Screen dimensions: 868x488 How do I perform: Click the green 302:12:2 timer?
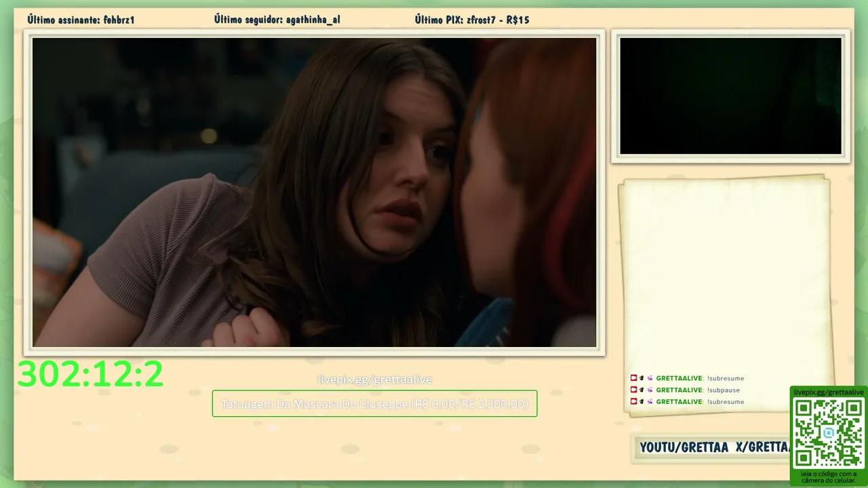tap(90, 374)
